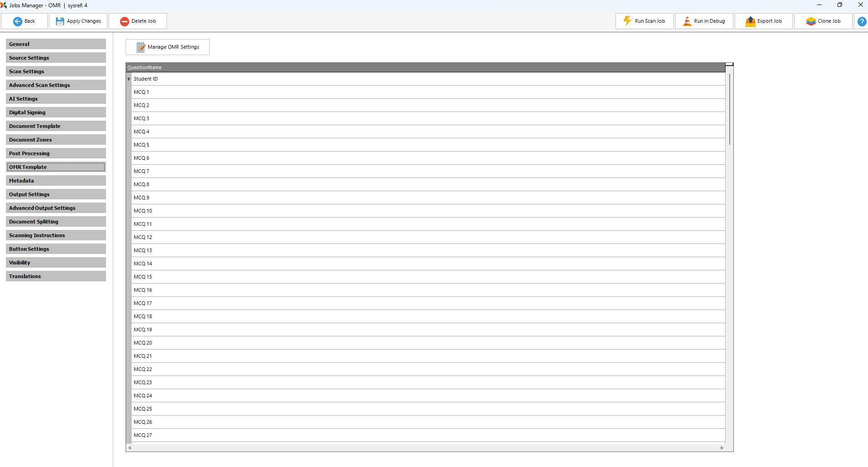The height and width of the screenshot is (467, 868).
Task: Click the horizontal scrollbar right arrow
Action: (722, 448)
